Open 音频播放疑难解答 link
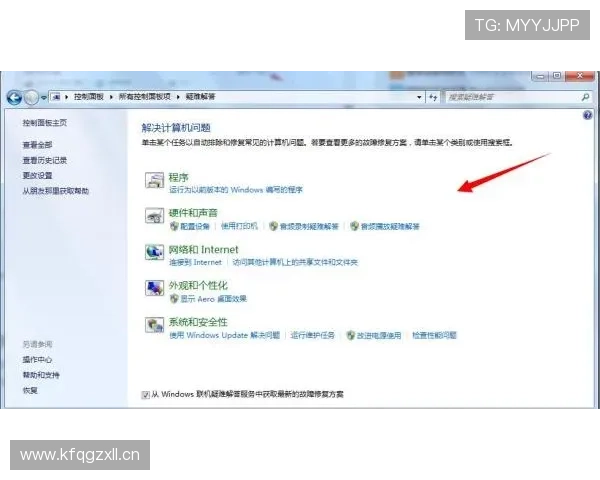Image resolution: width=600 pixels, height=480 pixels. [x=390, y=226]
